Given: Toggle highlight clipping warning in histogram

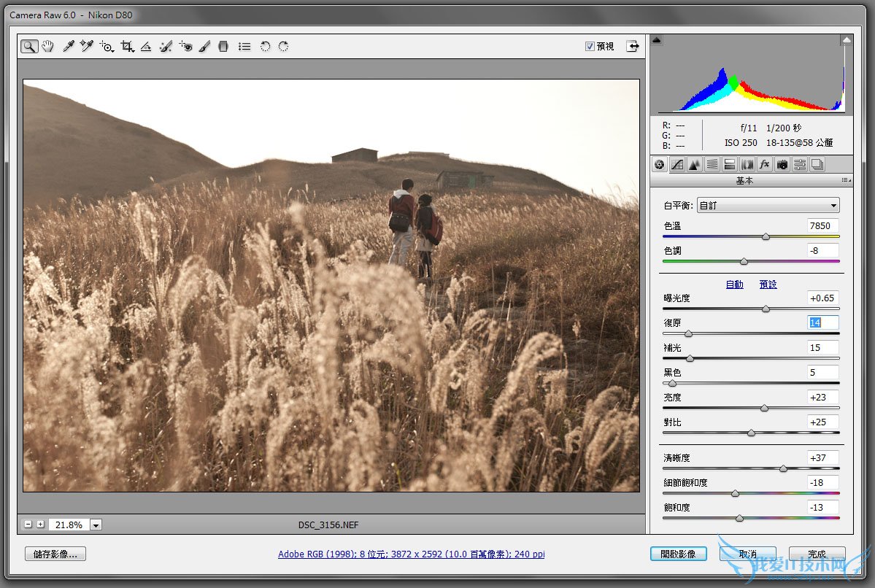Looking at the screenshot, I should [x=846, y=41].
